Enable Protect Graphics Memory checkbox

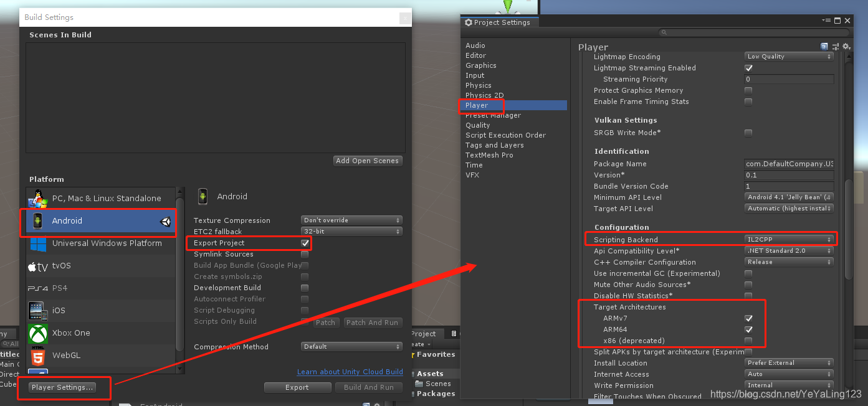point(748,90)
